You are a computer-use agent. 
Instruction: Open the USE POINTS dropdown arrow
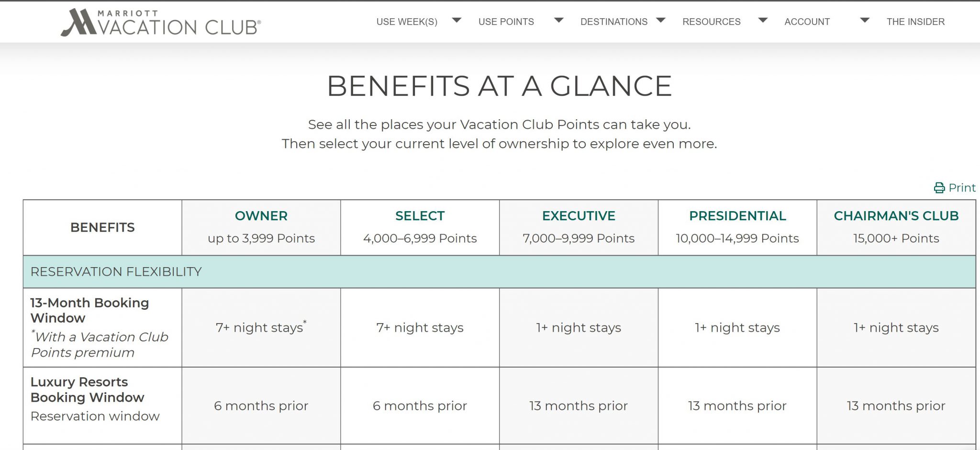(x=558, y=20)
